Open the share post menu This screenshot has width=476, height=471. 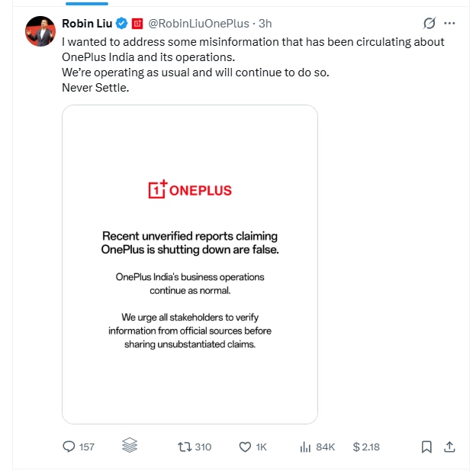(450, 447)
